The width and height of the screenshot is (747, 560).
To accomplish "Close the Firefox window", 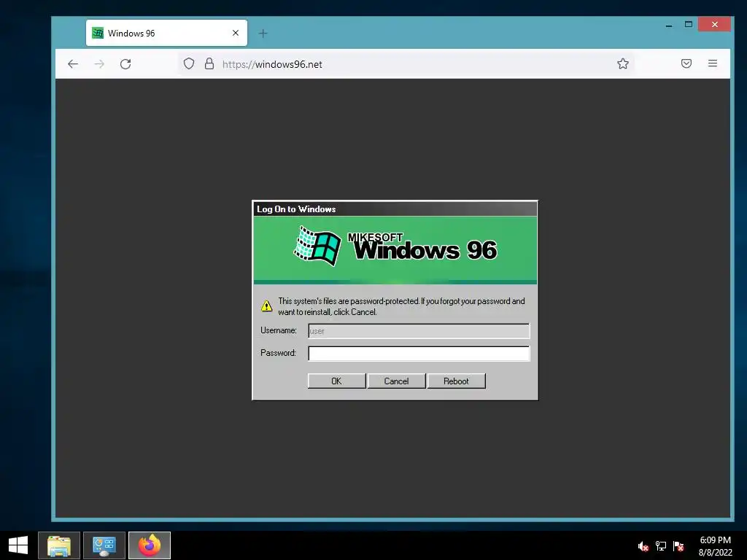I will point(714,24).
